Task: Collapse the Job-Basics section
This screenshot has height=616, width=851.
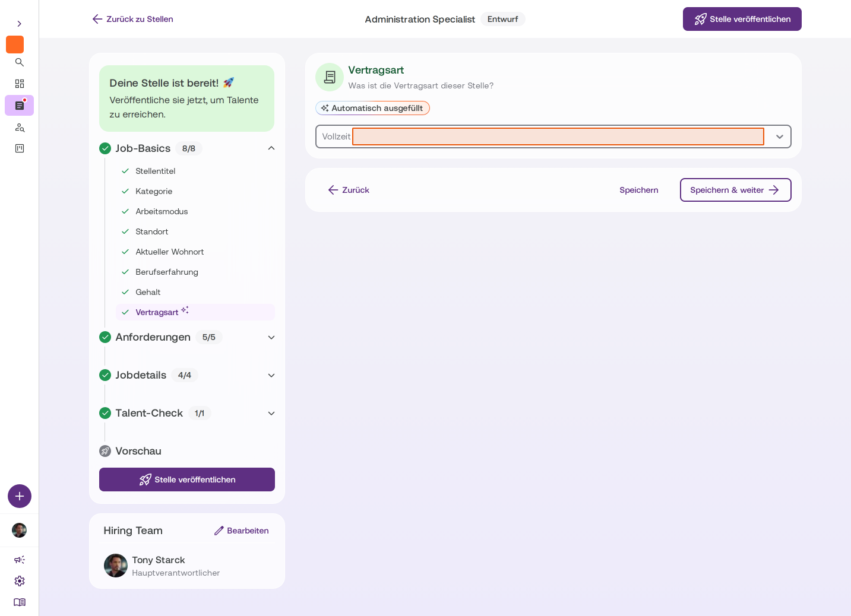Action: coord(271,148)
